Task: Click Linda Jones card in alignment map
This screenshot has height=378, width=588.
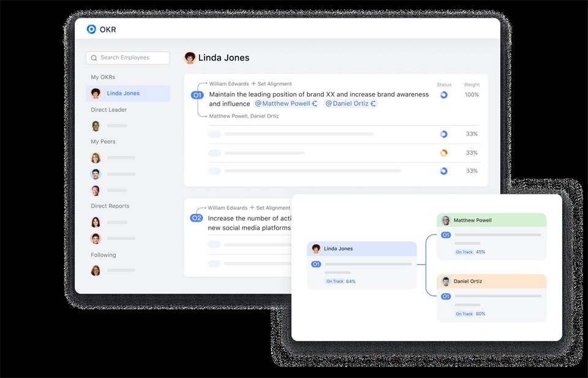Action: tap(361, 249)
